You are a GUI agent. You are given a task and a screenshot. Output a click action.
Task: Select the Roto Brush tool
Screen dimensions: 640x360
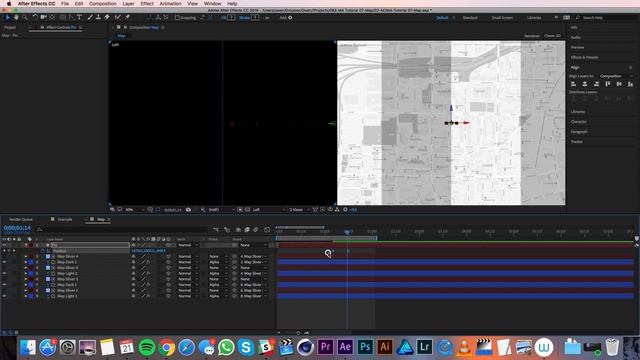click(x=118, y=18)
